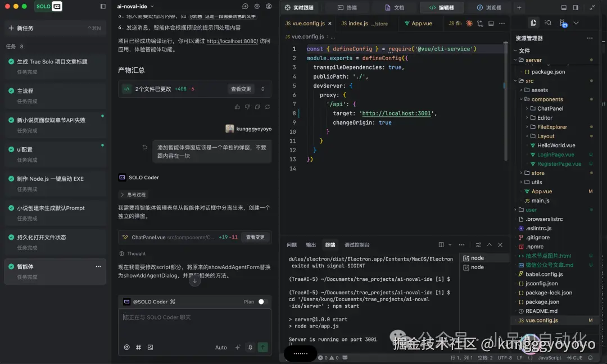The width and height of the screenshot is (607, 364).
Task: Switch to the 实时跟随 tab
Action: tap(299, 7)
